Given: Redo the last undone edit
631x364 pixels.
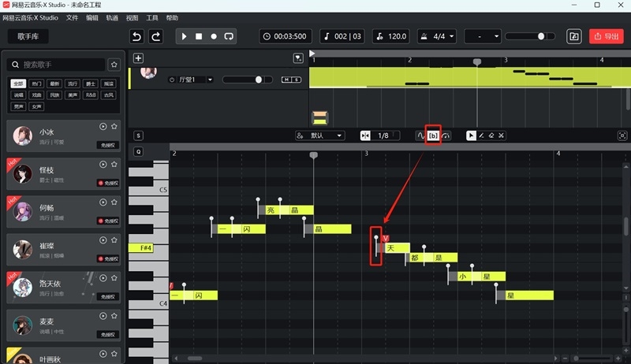Looking at the screenshot, I should [155, 36].
